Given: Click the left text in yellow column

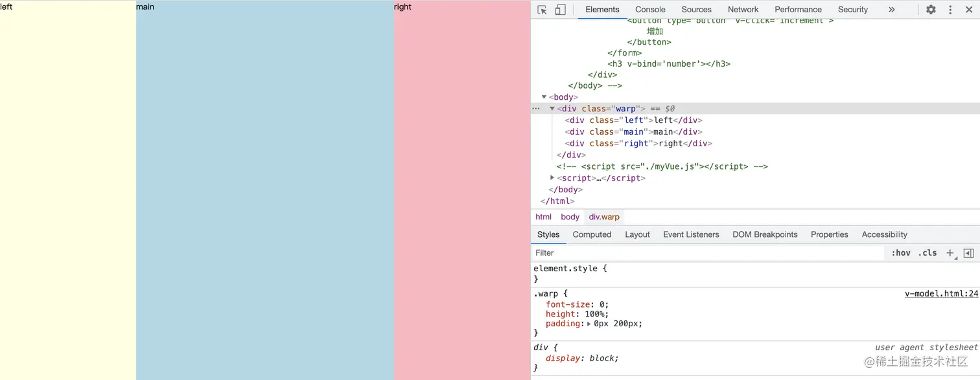Looking at the screenshot, I should [6, 7].
